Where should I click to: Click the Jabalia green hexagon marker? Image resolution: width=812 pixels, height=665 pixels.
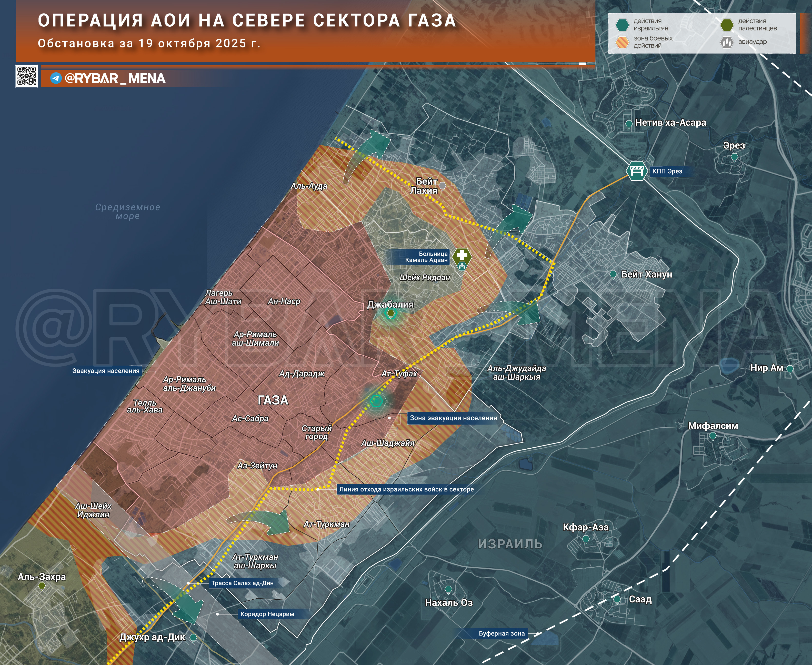pyautogui.click(x=391, y=313)
